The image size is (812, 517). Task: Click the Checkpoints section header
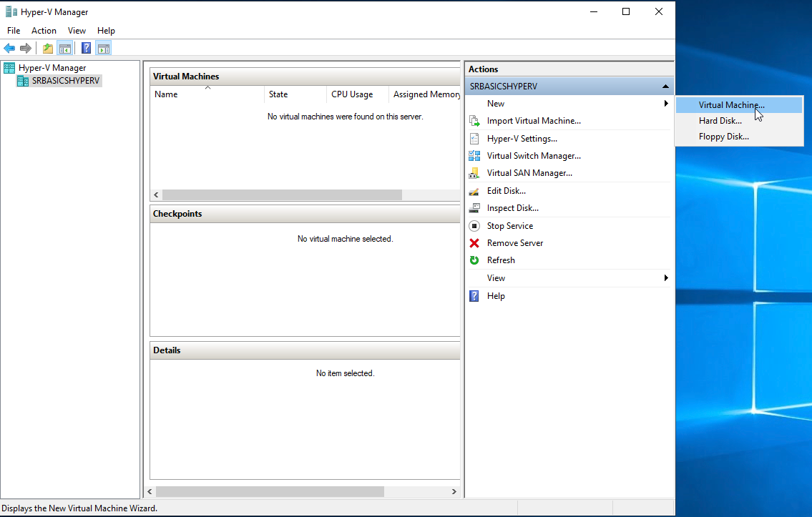pos(305,214)
